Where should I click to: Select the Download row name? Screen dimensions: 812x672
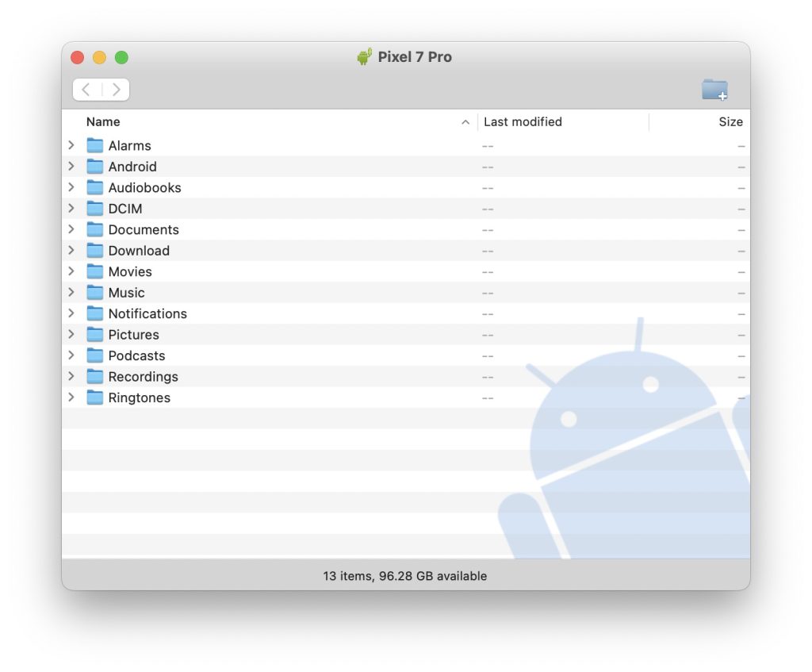coord(139,250)
